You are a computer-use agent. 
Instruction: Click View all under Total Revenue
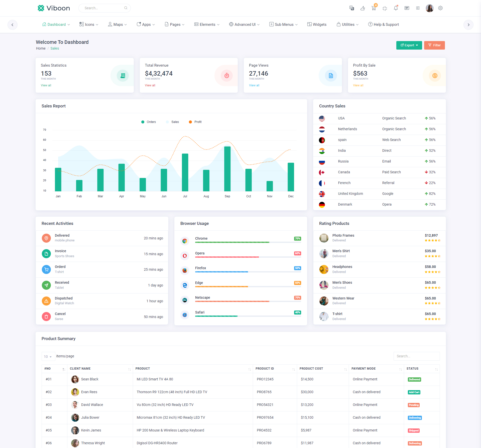pyautogui.click(x=150, y=85)
